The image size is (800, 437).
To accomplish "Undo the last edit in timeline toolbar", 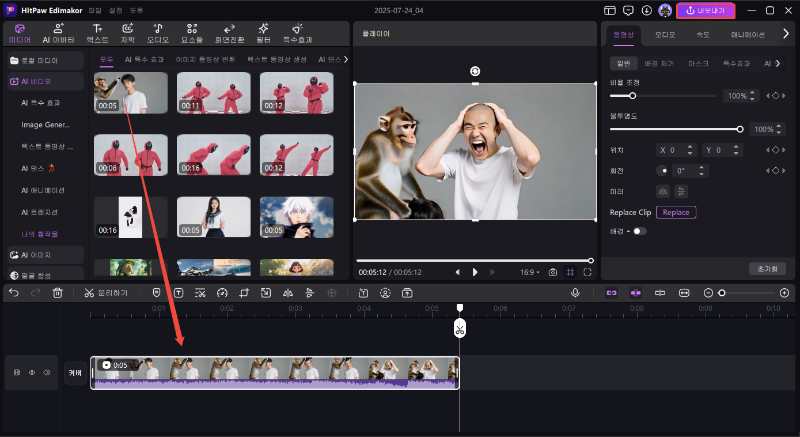I will coord(14,293).
